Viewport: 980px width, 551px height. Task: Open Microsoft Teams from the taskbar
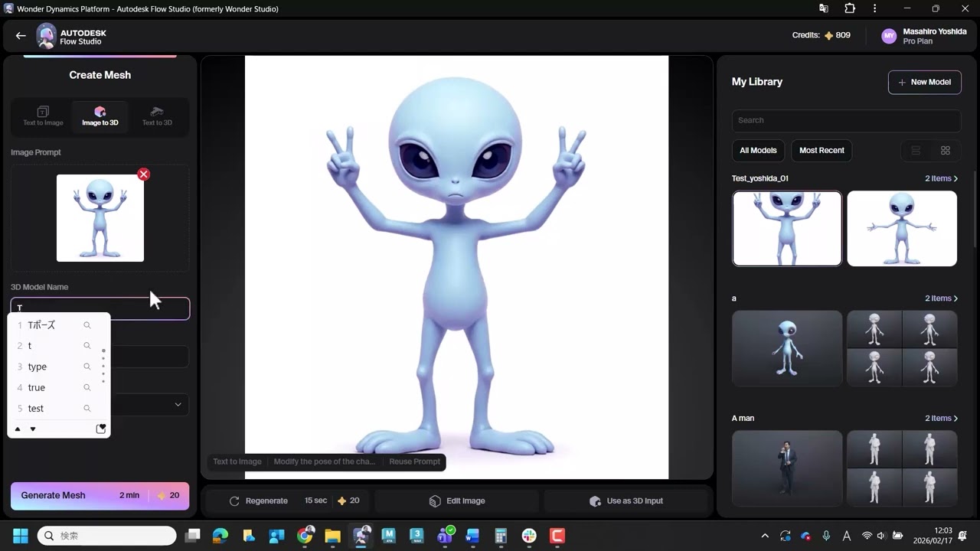[x=445, y=536]
